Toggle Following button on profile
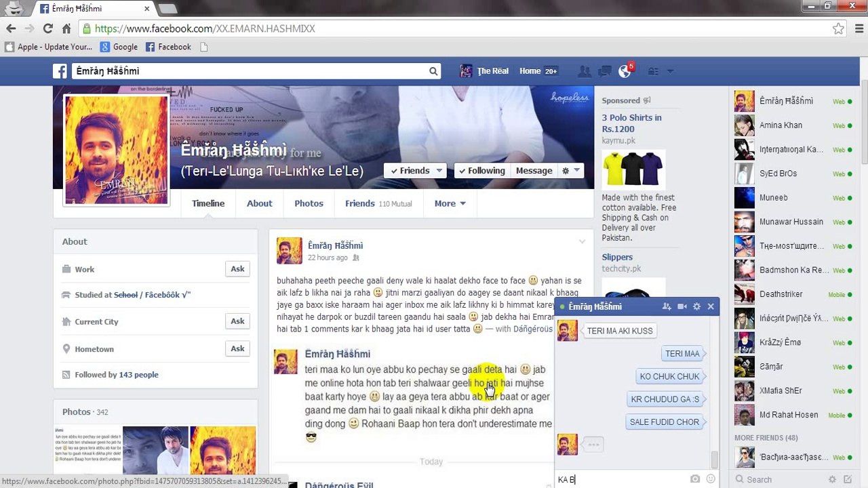Image resolution: width=868 pixels, height=488 pixels. pyautogui.click(x=481, y=171)
